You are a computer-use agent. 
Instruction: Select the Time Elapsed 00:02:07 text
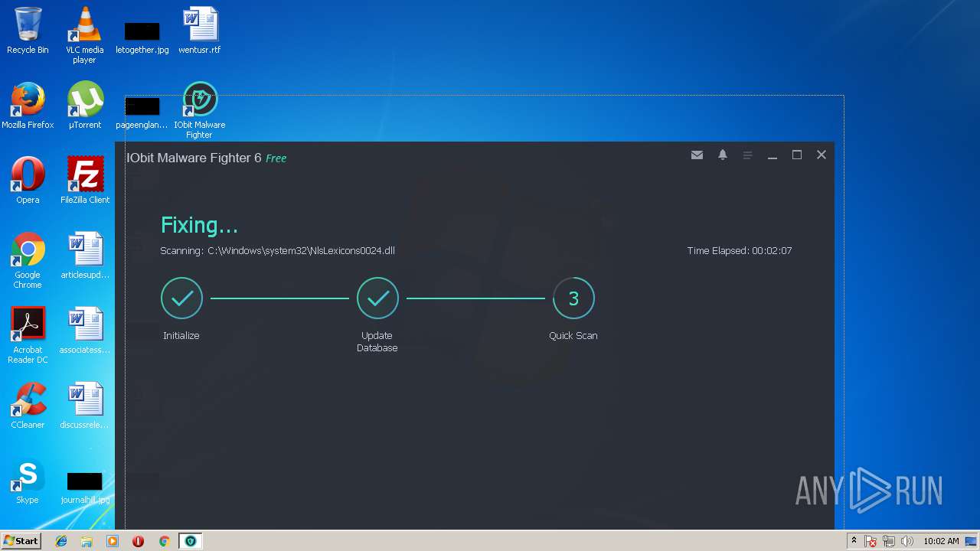pyautogui.click(x=740, y=250)
